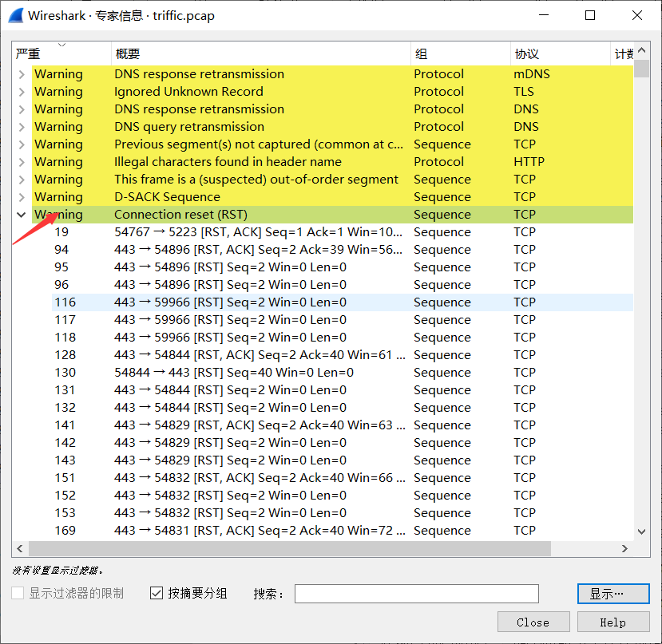Expand the DNS response retransmission DNS-protocol warning
Viewport: 662px width, 644px height.
(x=22, y=109)
